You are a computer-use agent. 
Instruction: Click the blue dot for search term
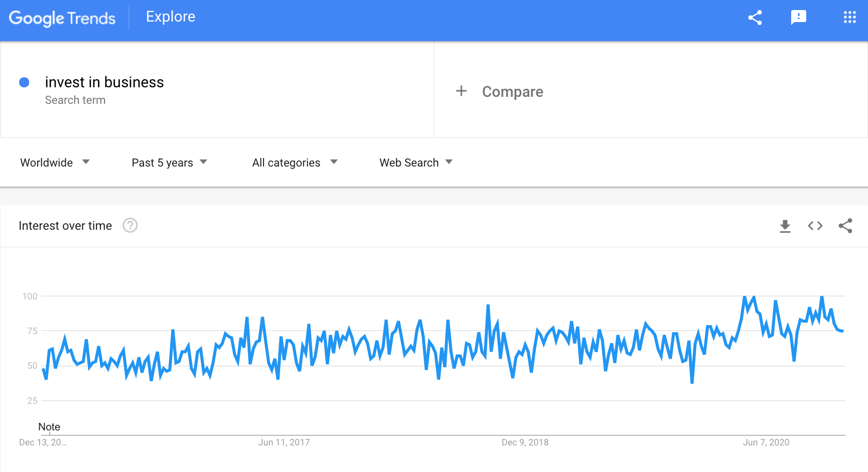coord(24,82)
